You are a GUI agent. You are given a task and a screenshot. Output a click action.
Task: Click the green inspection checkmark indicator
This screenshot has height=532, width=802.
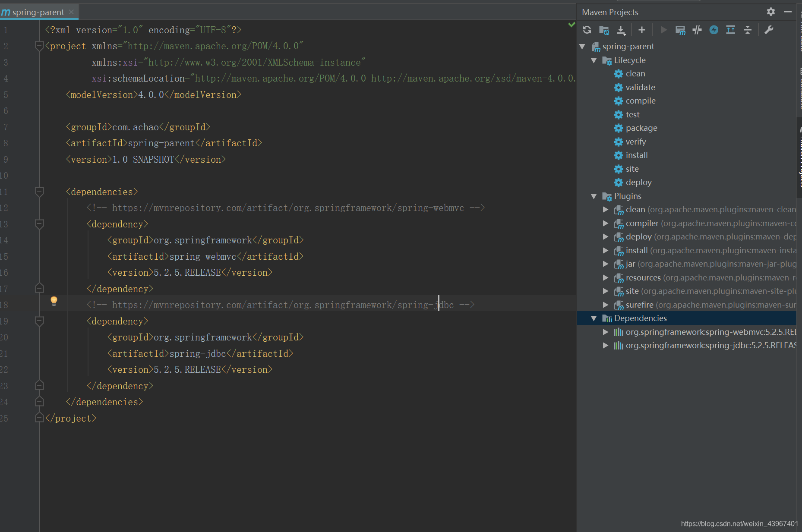click(572, 25)
